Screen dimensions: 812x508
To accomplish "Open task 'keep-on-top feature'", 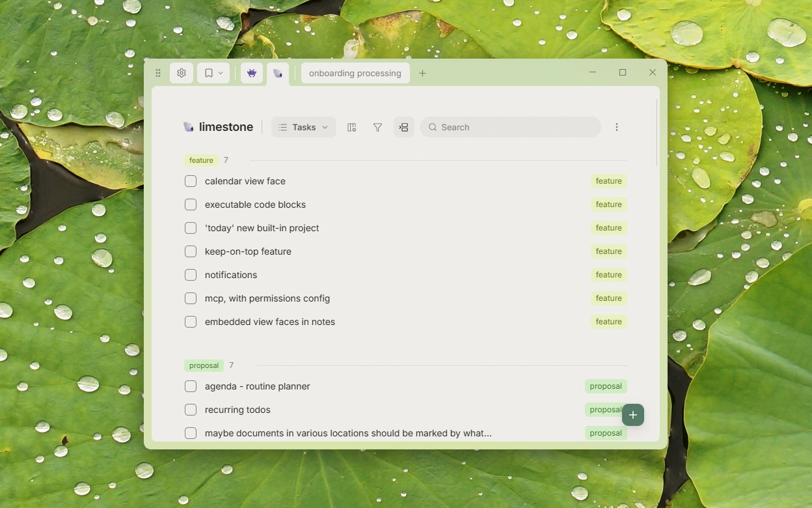I will tap(248, 251).
